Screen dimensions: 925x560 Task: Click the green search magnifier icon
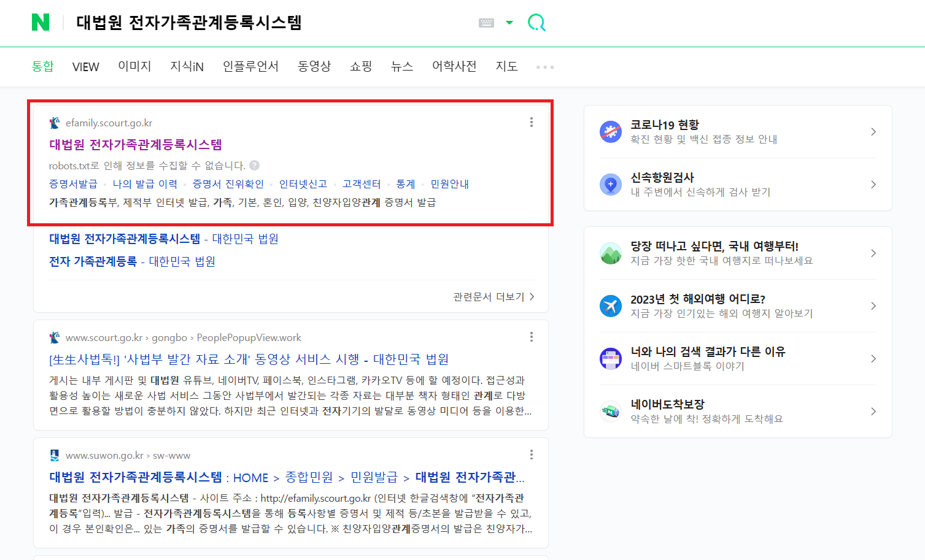[x=536, y=23]
